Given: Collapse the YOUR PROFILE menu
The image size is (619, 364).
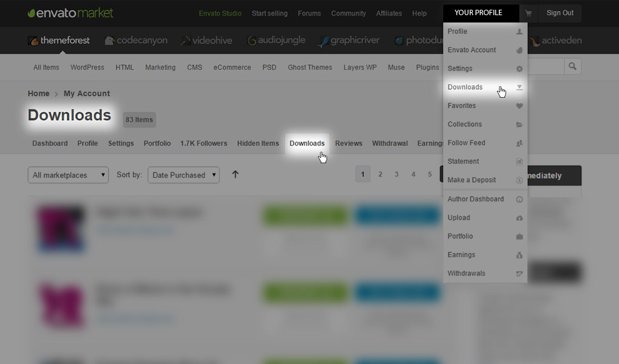Looking at the screenshot, I should [481, 13].
